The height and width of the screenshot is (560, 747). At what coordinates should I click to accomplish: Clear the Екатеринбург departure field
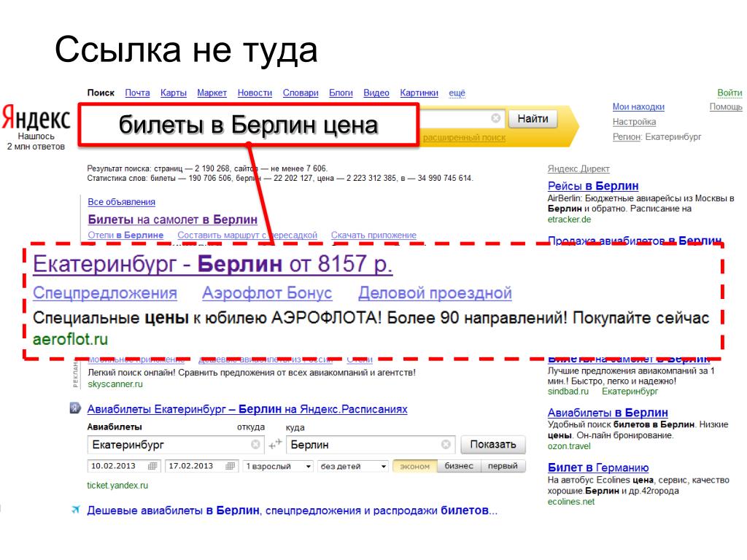pyautogui.click(x=255, y=444)
